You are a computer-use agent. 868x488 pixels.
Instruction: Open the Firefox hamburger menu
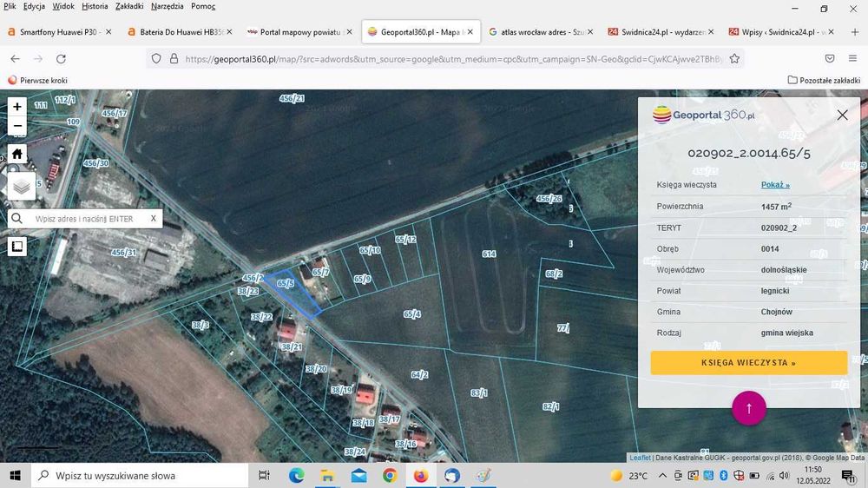pyautogui.click(x=852, y=59)
